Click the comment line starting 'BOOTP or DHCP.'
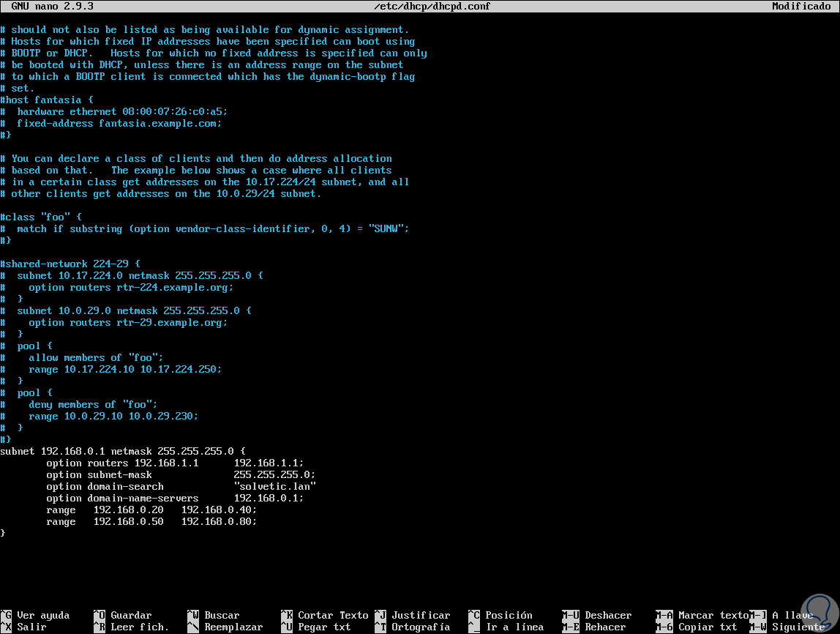The image size is (840, 634). [x=214, y=53]
